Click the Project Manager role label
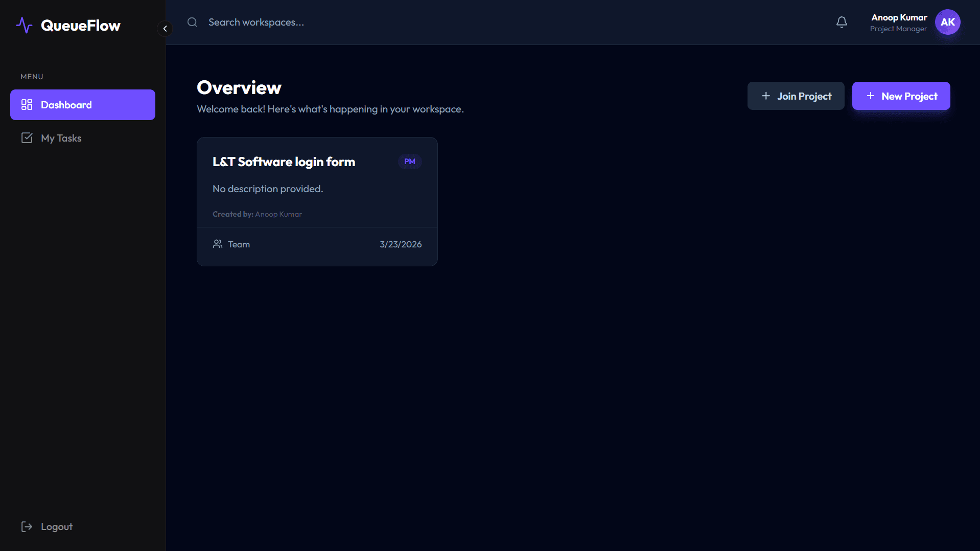The height and width of the screenshot is (551, 980). (x=898, y=29)
